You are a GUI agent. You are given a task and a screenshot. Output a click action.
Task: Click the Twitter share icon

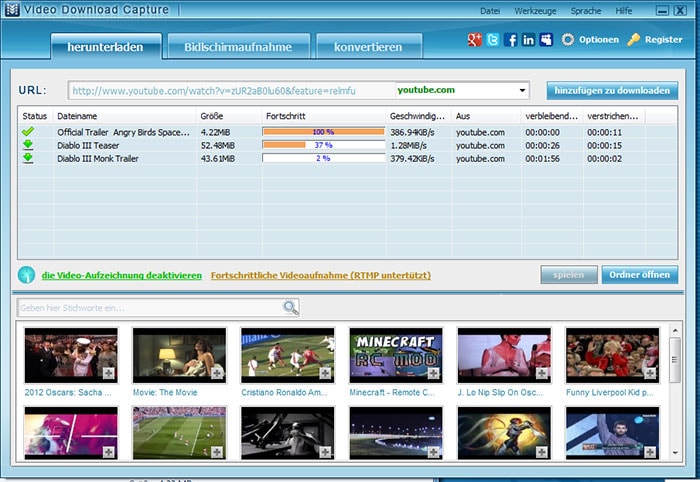tap(492, 40)
